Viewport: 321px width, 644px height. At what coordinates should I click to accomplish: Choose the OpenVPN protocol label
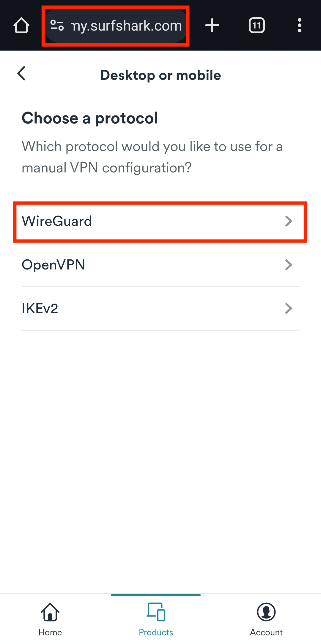[x=53, y=265]
